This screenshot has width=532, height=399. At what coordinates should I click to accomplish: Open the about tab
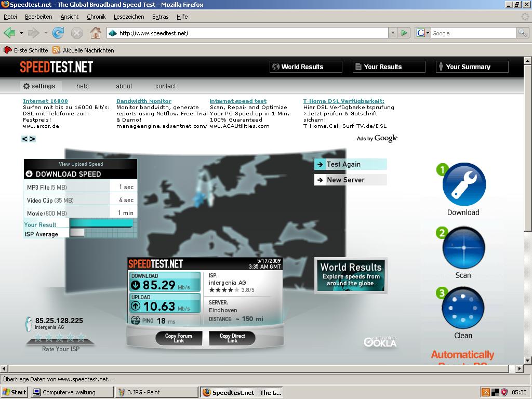click(124, 86)
